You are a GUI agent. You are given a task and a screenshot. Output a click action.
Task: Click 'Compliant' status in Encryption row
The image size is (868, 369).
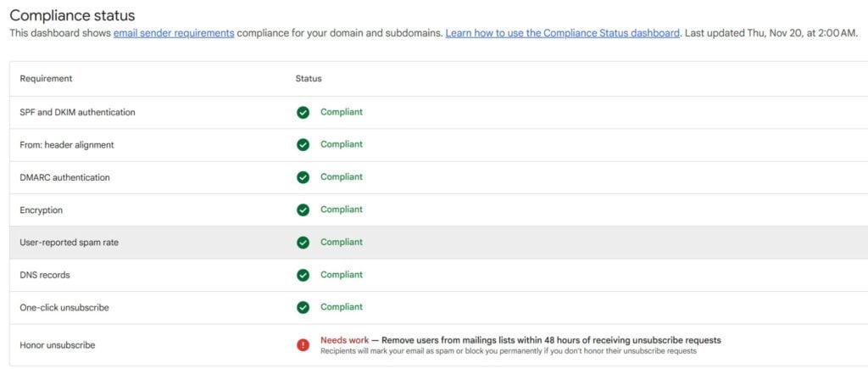(342, 210)
